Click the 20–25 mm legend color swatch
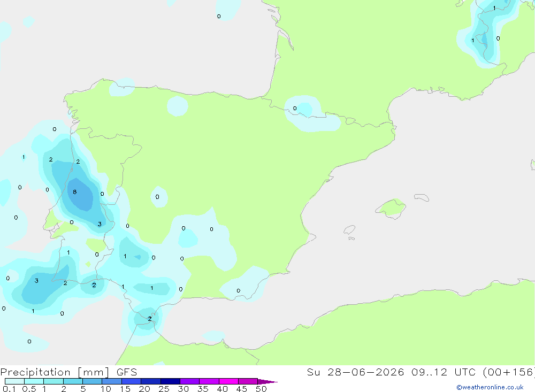This screenshot has height=392, width=535. pyautogui.click(x=151, y=381)
